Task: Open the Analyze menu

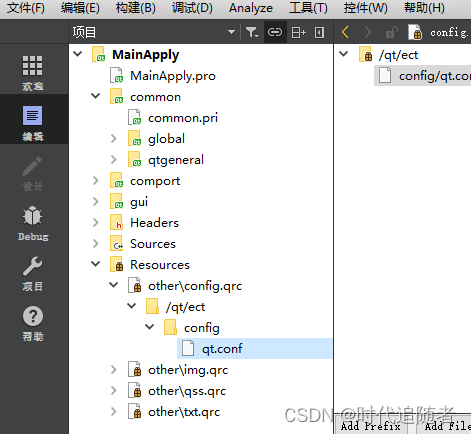Action: point(251,8)
